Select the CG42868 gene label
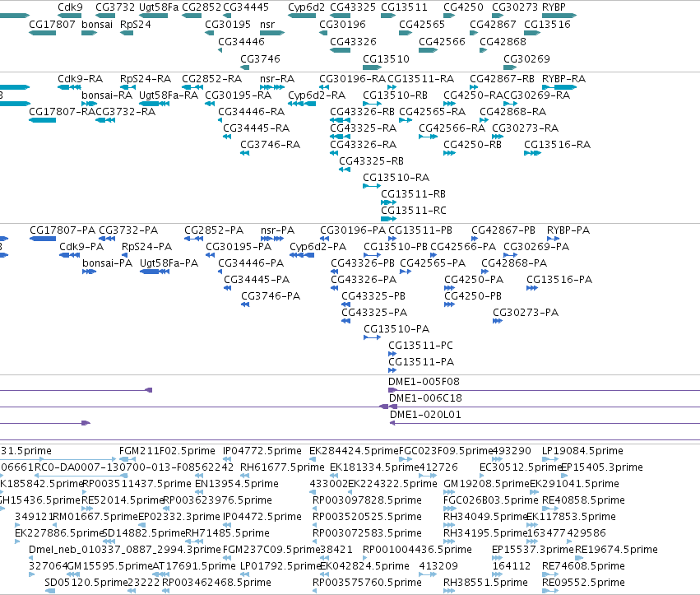 point(503,41)
